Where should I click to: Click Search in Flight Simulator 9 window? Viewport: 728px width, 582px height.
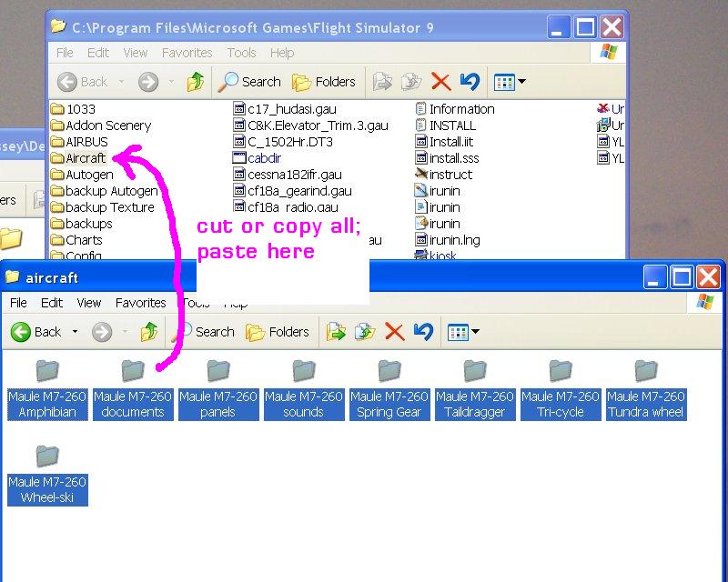[249, 82]
